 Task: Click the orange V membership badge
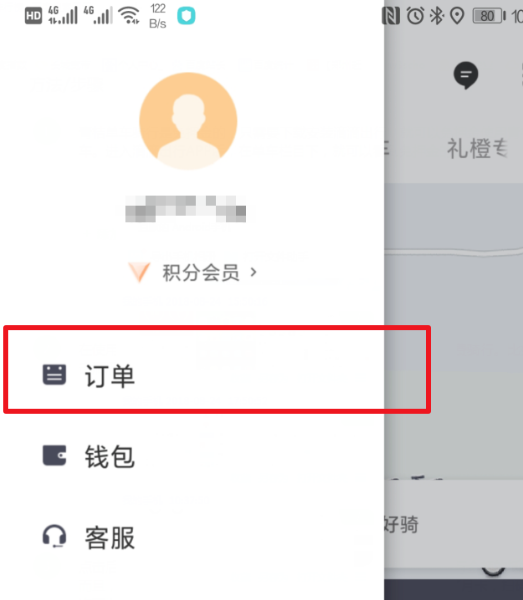[x=139, y=272]
